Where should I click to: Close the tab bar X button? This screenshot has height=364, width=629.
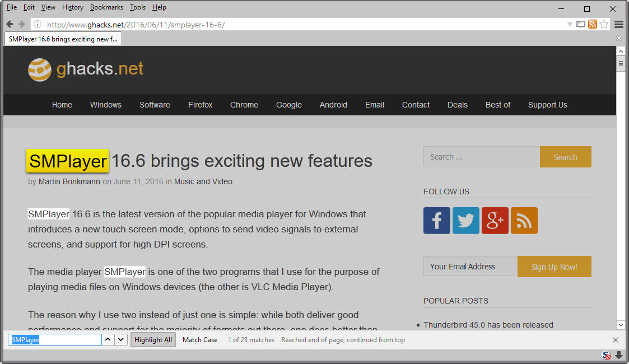tap(619, 38)
